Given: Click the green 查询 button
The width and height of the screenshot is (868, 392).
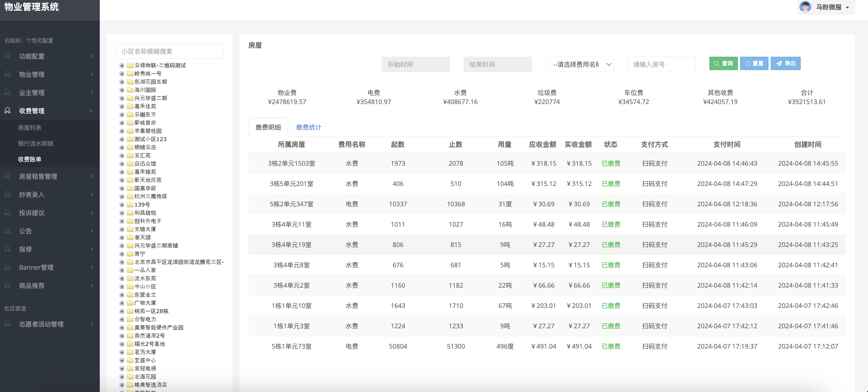Looking at the screenshot, I should coord(723,63).
